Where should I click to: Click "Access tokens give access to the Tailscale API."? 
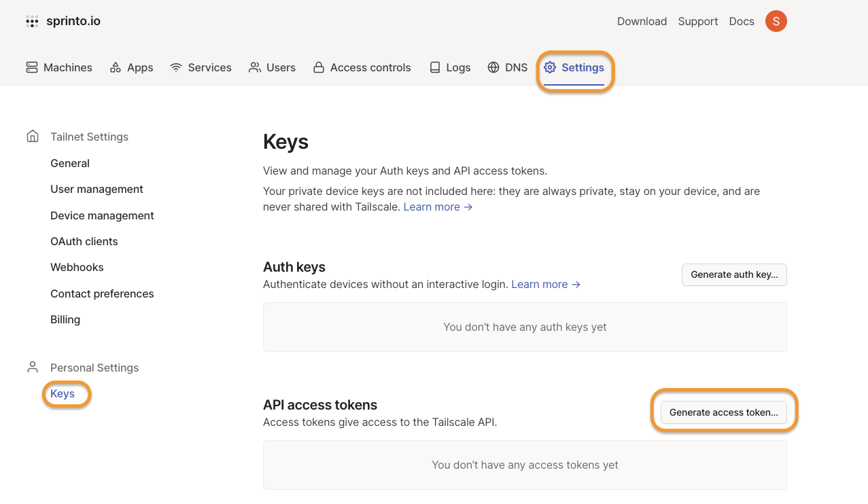pyautogui.click(x=380, y=422)
